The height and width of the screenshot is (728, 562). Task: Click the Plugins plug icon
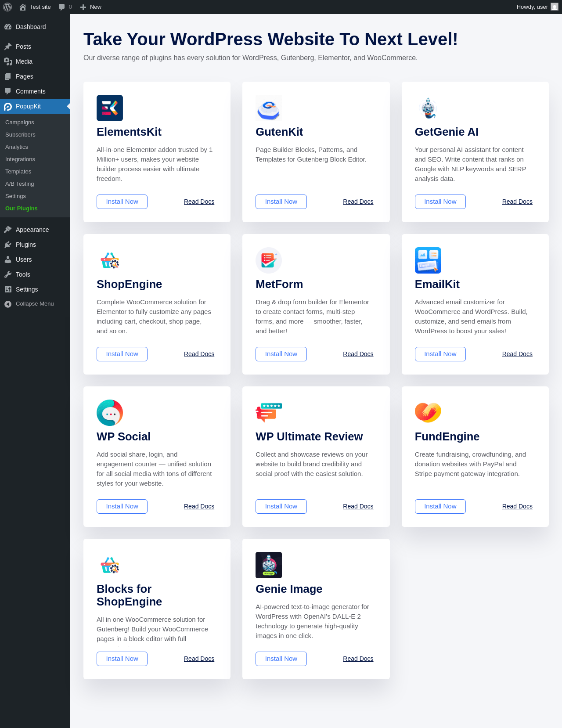8,245
